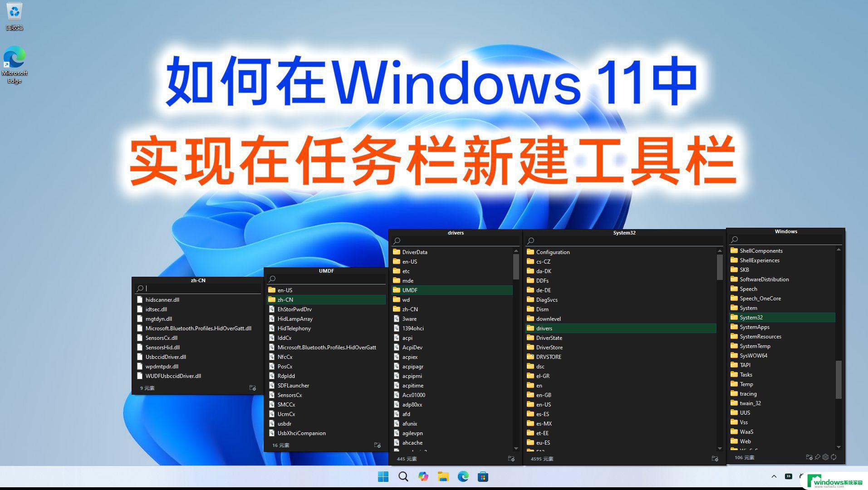Image resolution: width=868 pixels, height=490 pixels.
Task: Launch Copilot from taskbar
Action: 423,476
